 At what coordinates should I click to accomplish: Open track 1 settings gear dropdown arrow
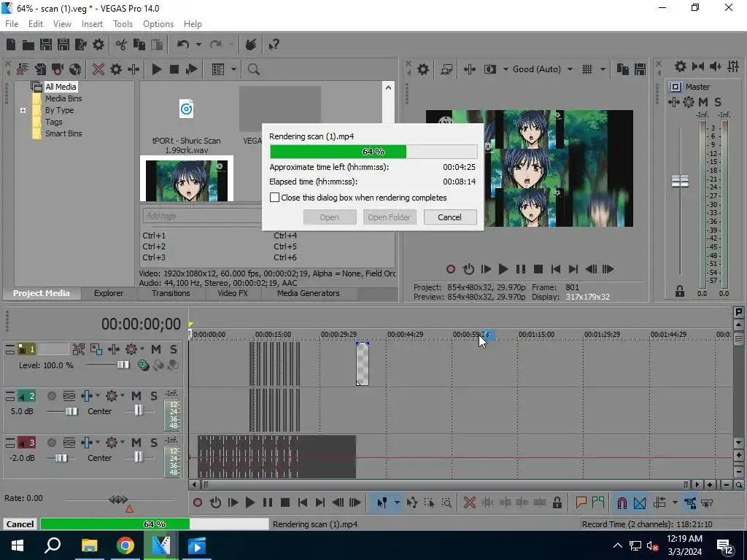[x=142, y=349]
